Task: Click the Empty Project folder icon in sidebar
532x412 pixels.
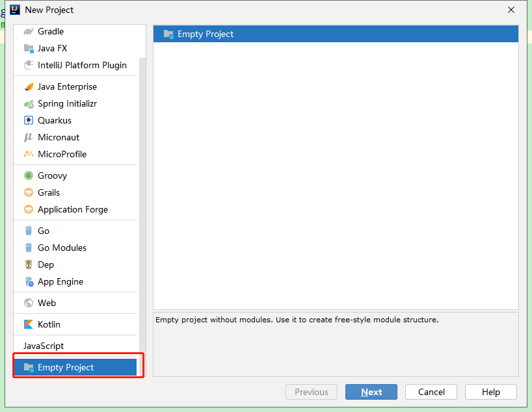Action: coord(29,367)
